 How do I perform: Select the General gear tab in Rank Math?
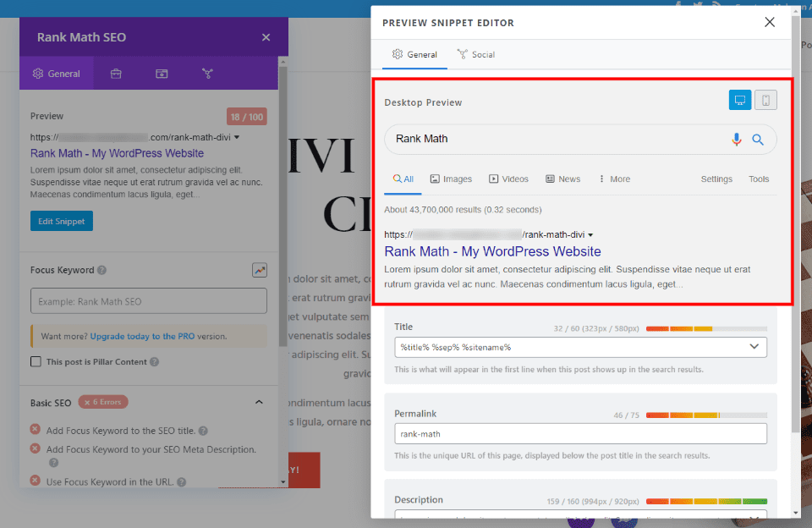[56, 73]
